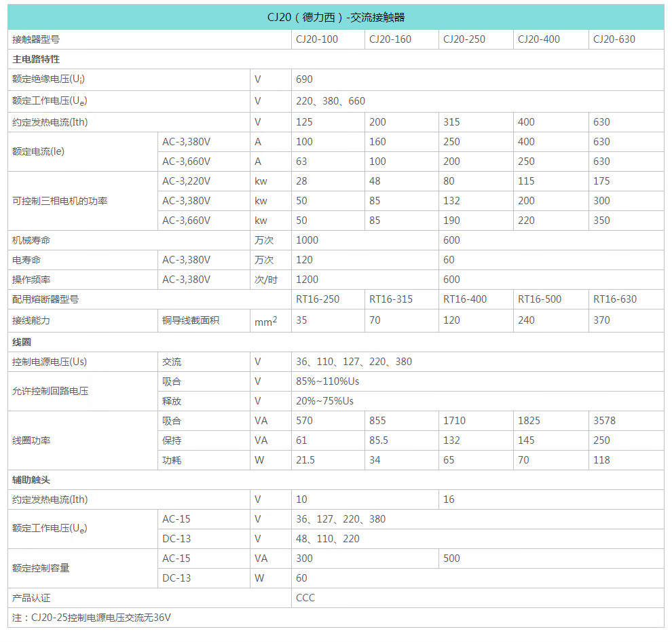Click the insulation voltage value '690'
Image resolution: width=672 pixels, height=642 pixels.
pyautogui.click(x=304, y=79)
